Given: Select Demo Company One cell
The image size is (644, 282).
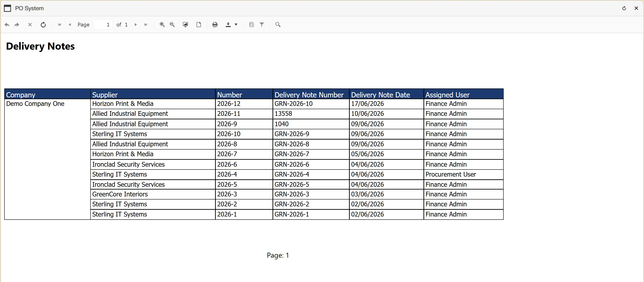Looking at the screenshot, I should click(x=47, y=159).
